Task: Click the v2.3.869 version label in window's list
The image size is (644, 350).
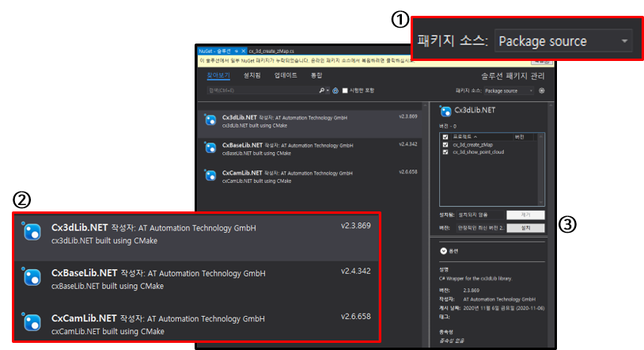Action: point(407,116)
